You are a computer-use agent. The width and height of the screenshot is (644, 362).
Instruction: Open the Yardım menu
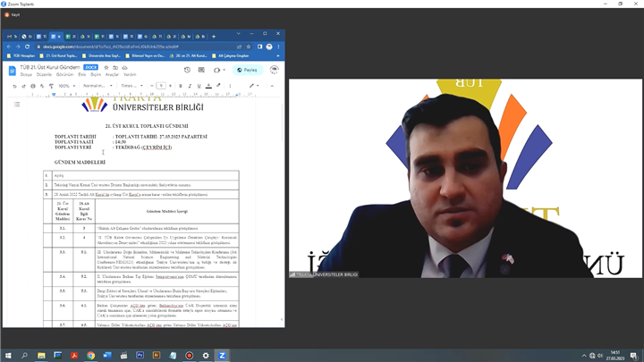tap(130, 75)
